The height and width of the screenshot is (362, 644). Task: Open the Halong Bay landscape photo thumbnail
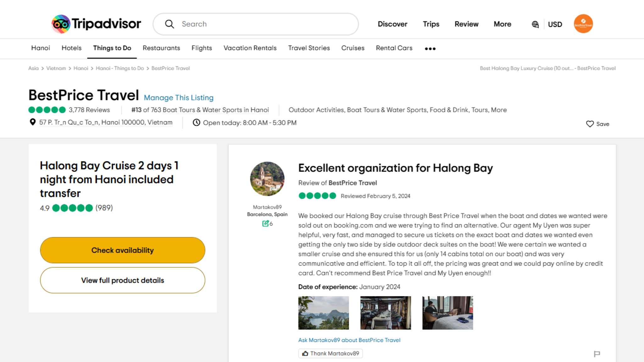click(323, 313)
